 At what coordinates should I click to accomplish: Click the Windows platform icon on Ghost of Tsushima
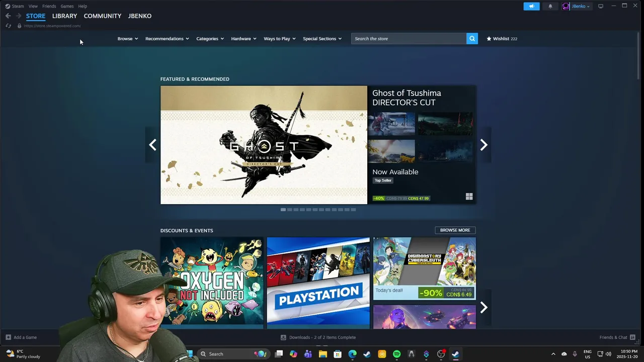469,197
